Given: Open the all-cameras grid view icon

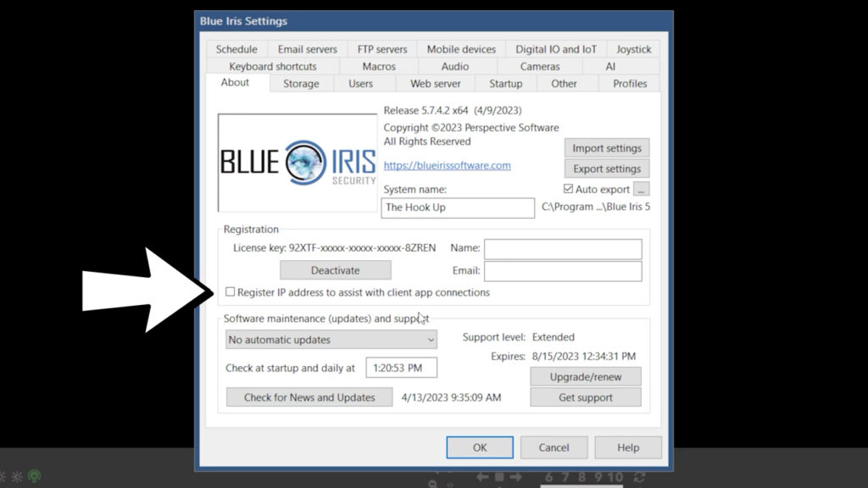Looking at the screenshot, I should (499, 477).
